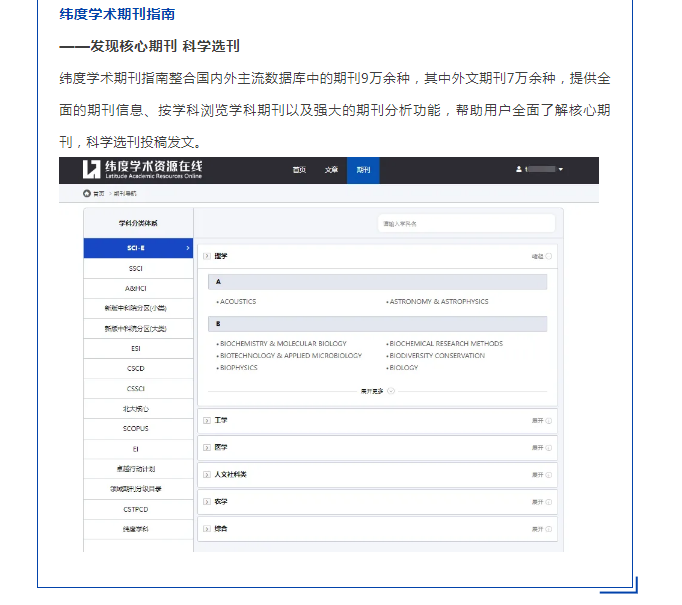Expand the 人文社科类 section with 展开
The height and width of the screenshot is (605, 682).
[542, 475]
